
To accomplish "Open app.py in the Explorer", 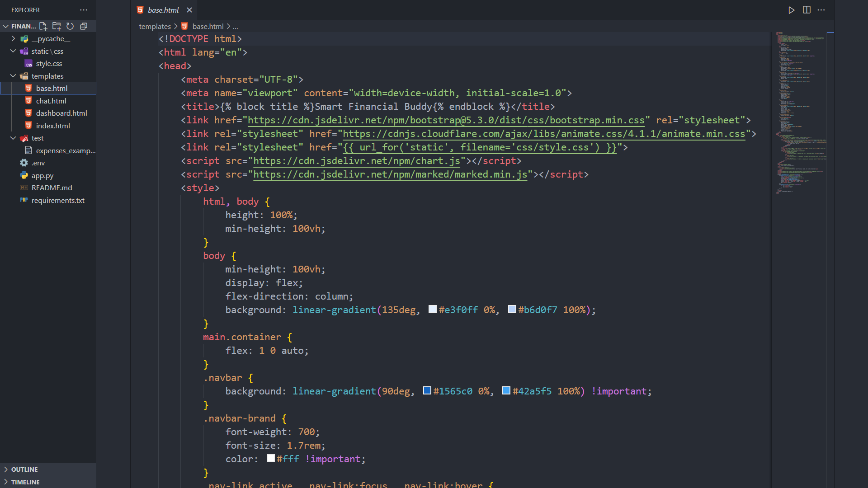I will click(x=42, y=175).
